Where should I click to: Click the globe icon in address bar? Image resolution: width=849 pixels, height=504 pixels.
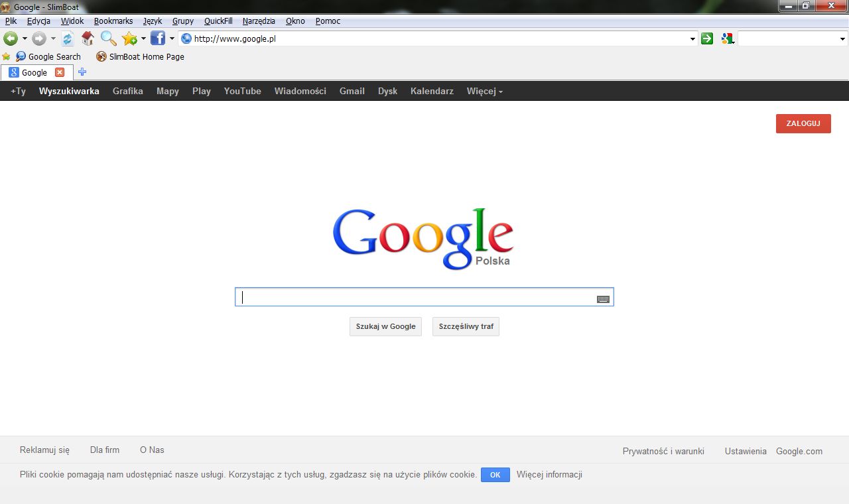(x=186, y=38)
